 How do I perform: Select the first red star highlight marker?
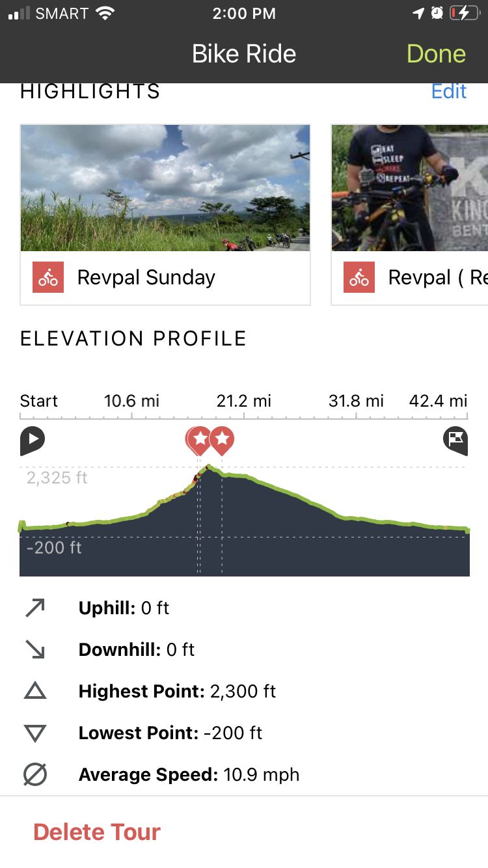point(198,441)
